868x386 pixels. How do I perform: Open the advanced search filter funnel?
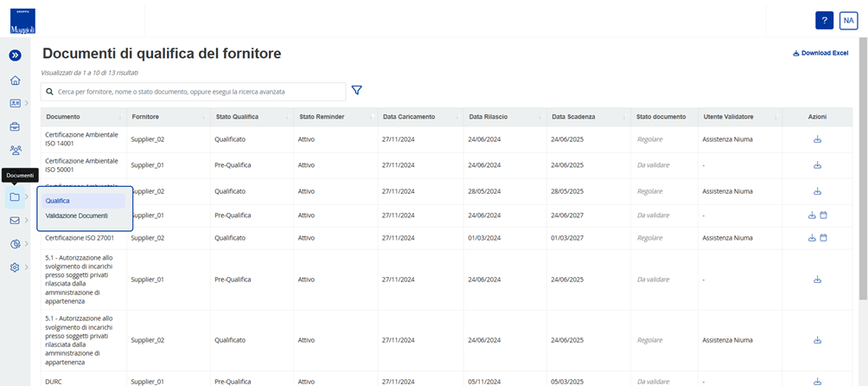click(x=357, y=90)
